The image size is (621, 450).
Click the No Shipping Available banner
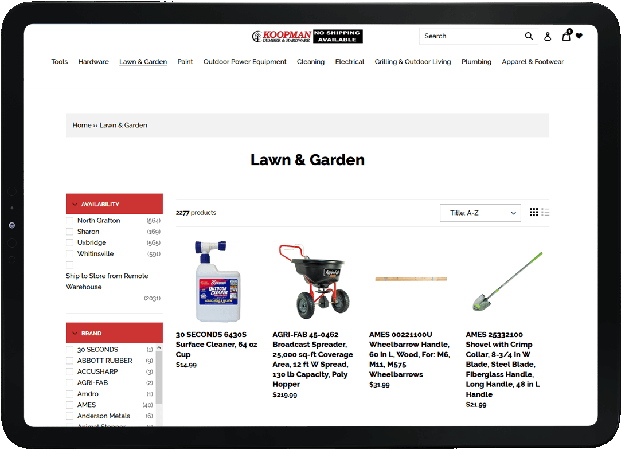coord(338,36)
